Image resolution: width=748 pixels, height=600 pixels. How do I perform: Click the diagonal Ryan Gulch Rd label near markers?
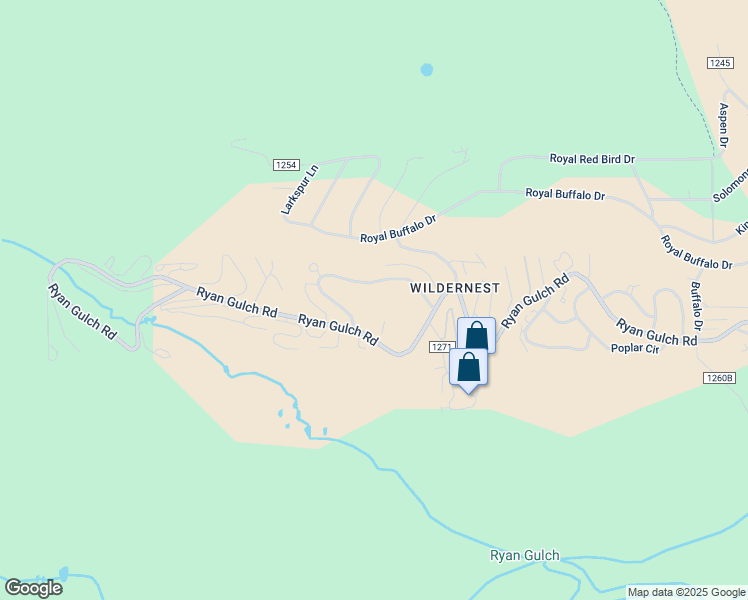pyautogui.click(x=535, y=301)
